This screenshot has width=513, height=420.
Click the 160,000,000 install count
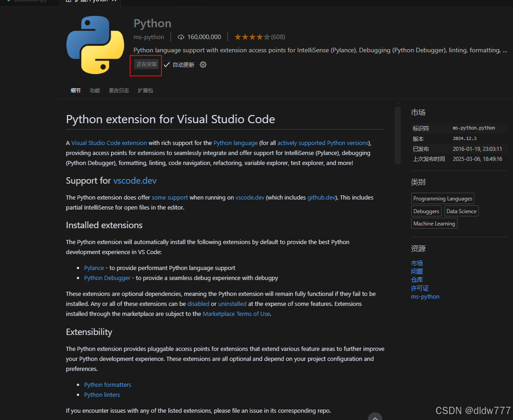point(204,37)
